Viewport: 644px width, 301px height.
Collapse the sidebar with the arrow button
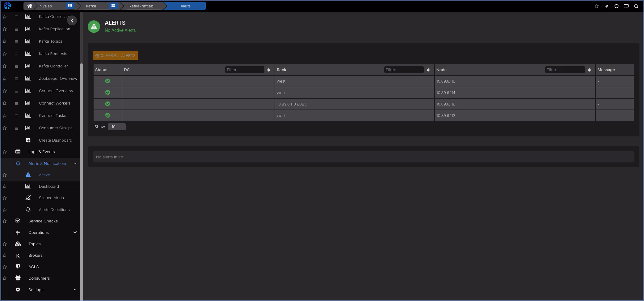click(72, 21)
